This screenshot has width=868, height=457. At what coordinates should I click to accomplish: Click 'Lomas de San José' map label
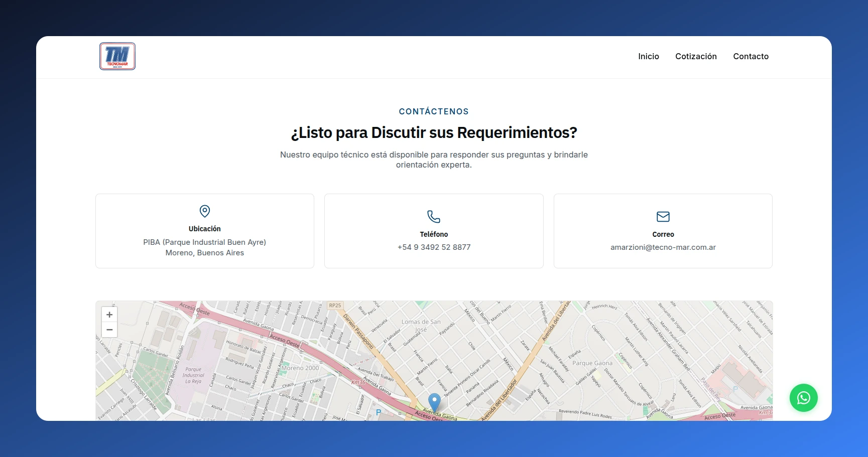(x=421, y=326)
